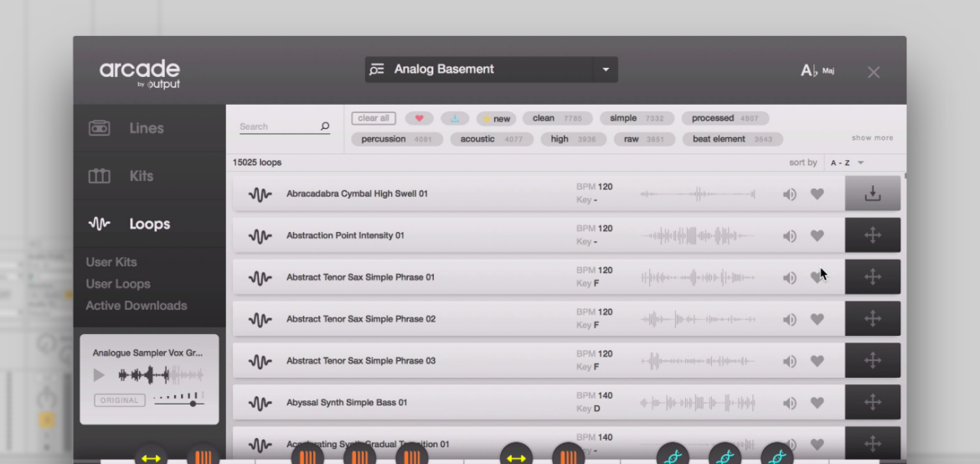The height and width of the screenshot is (464, 980).
Task: Change the Ab Maj key setting
Action: coord(818,70)
